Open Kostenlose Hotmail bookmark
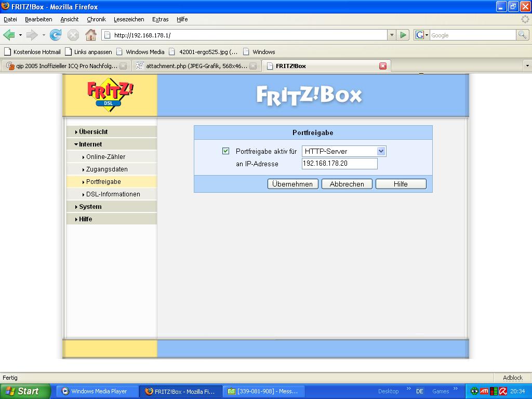The image size is (532, 399). coord(32,52)
